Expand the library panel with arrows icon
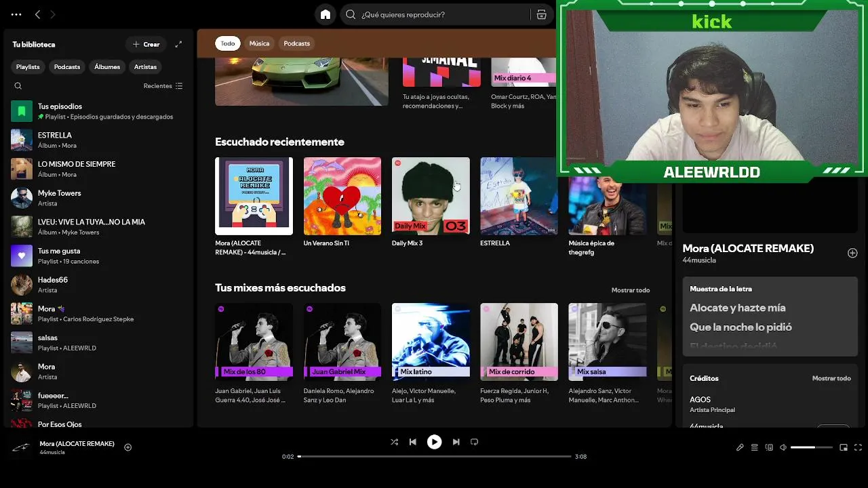The height and width of the screenshot is (488, 868). pyautogui.click(x=178, y=44)
